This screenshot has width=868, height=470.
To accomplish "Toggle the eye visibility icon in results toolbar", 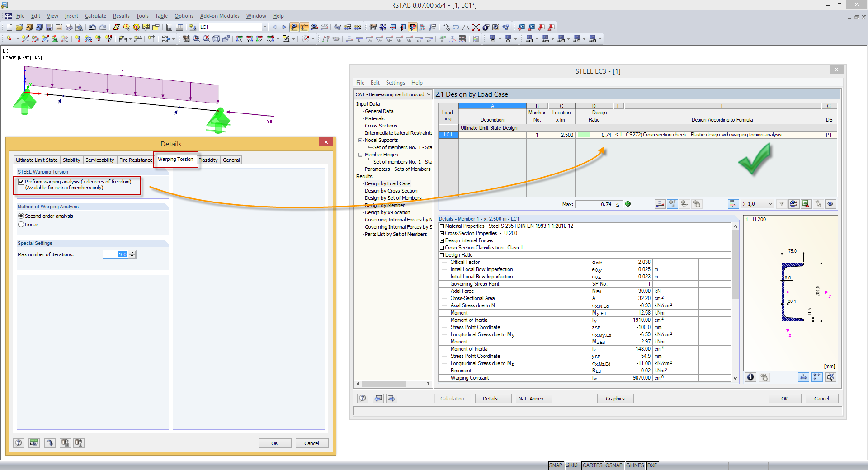I will click(x=830, y=204).
